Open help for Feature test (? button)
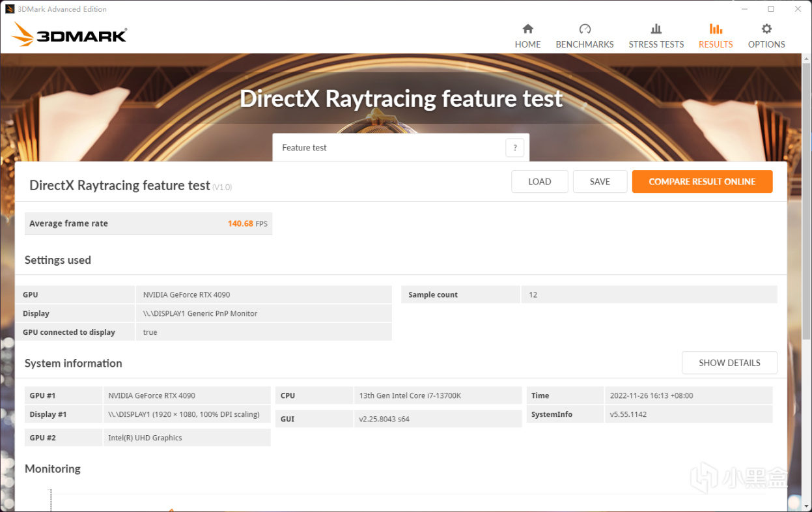812x512 pixels. 514,148
